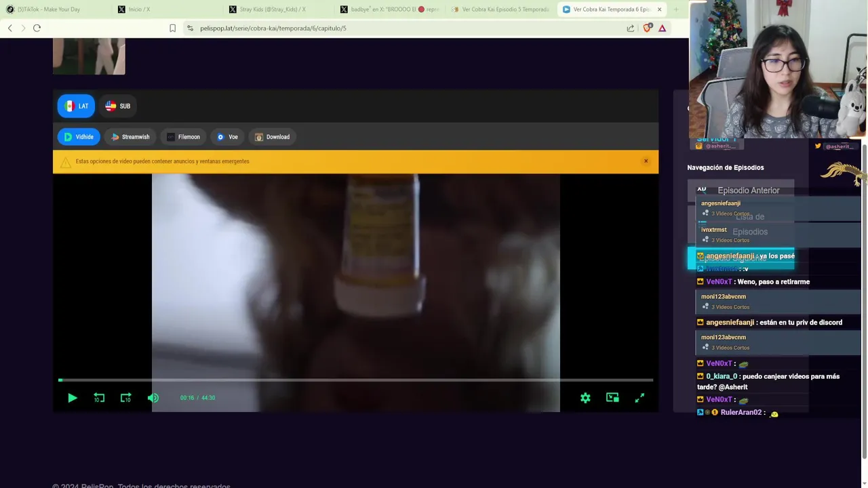Select the SUB subtitle option
868x488 pixels.
click(117, 106)
